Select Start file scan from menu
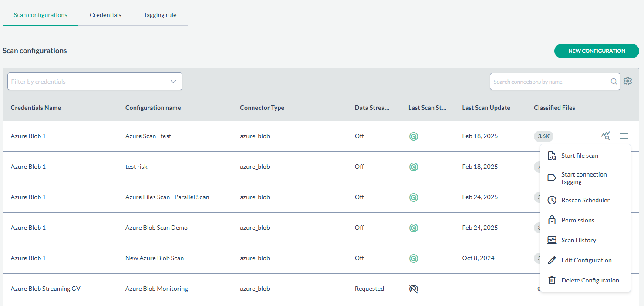Screen dimensions: 644x306 [x=580, y=156]
